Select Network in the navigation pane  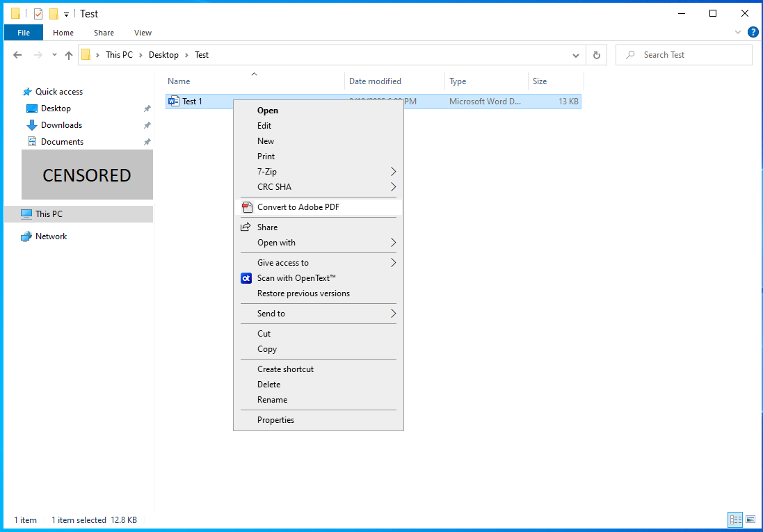click(51, 236)
